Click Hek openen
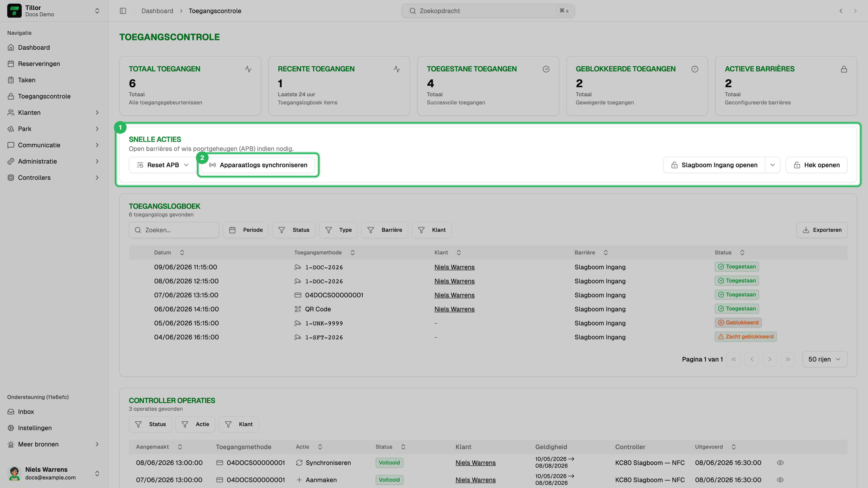Screen dimensions: 868x488 pos(816,165)
